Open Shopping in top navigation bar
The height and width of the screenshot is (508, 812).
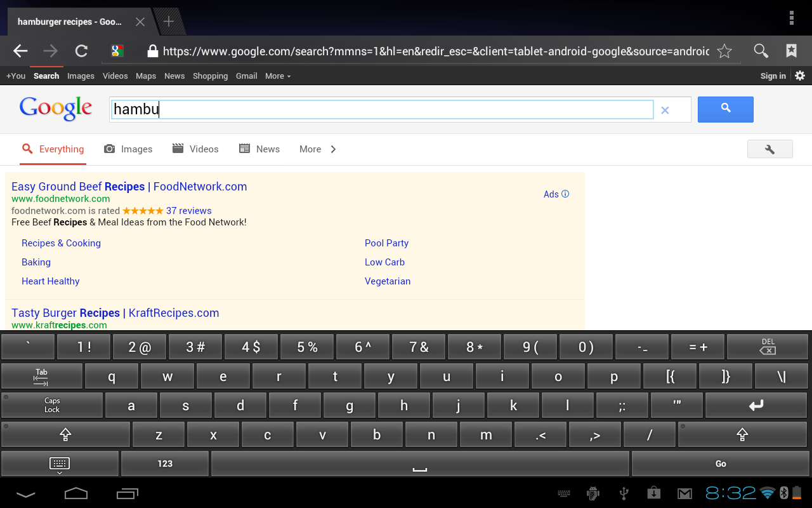[210, 76]
